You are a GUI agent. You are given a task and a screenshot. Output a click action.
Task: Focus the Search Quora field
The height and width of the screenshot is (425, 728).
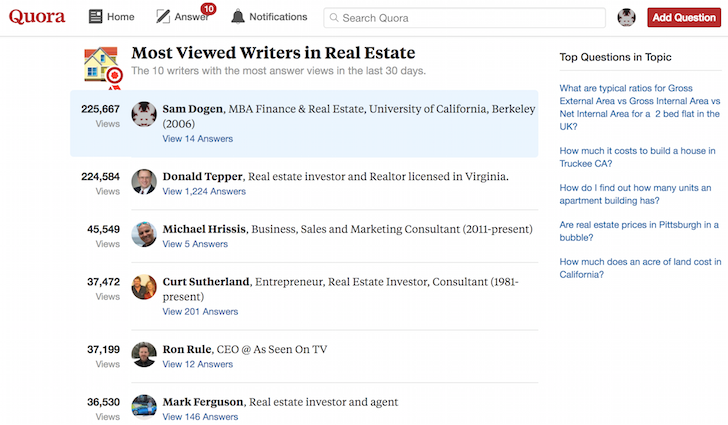pyautogui.click(x=470, y=18)
